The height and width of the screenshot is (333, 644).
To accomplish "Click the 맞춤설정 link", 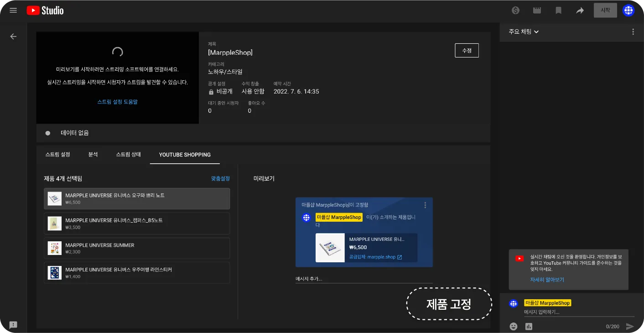I will (220, 179).
